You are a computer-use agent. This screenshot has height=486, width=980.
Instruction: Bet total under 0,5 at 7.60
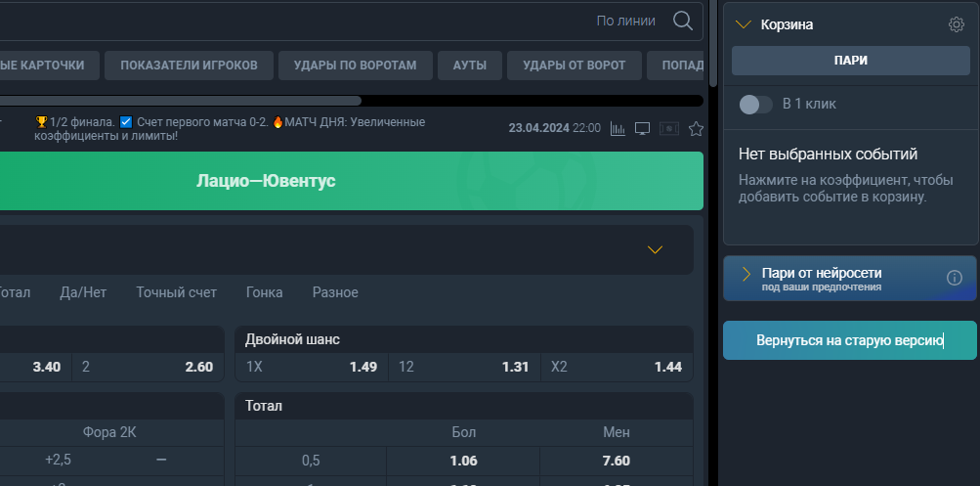tap(617, 461)
